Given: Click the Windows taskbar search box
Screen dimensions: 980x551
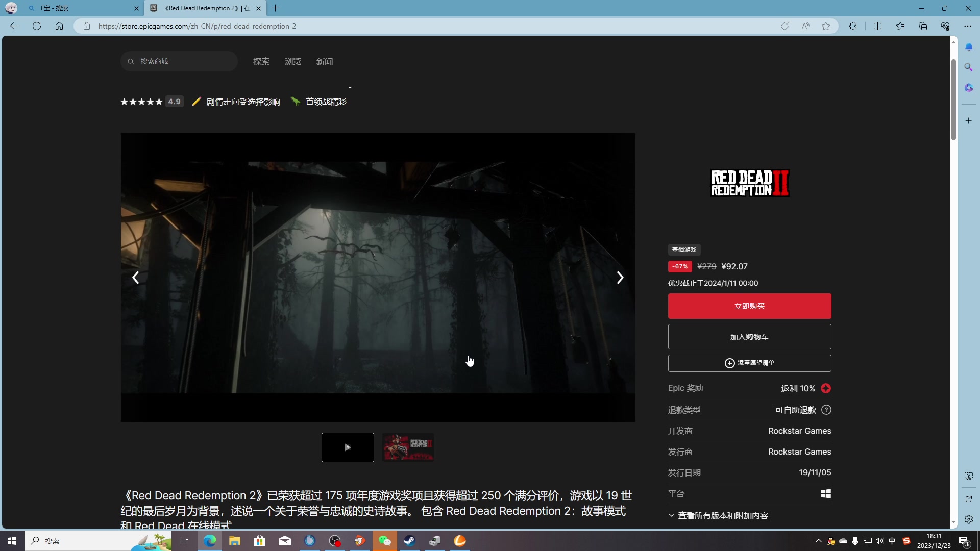Looking at the screenshot, I should [x=98, y=541].
